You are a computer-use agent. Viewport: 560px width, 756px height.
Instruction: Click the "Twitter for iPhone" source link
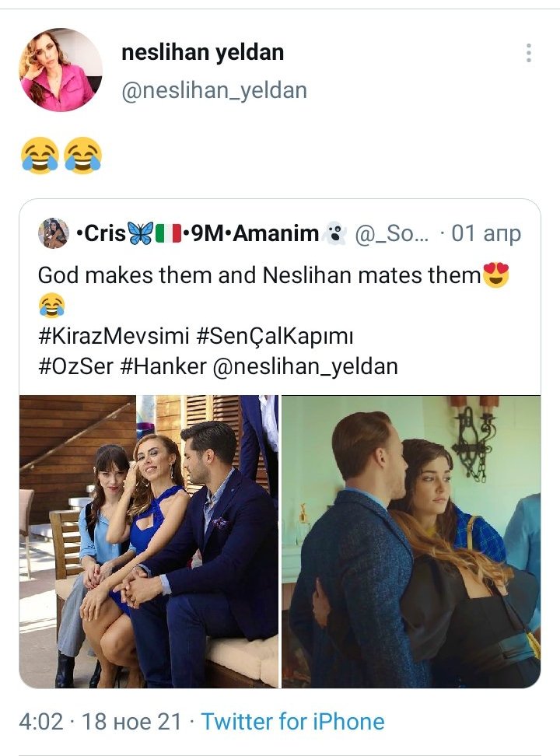[292, 721]
